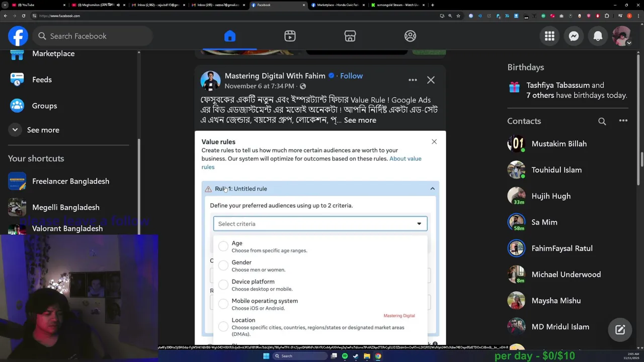This screenshot has height=362, width=644.
Task: Open the account profile picture menu
Action: [622, 36]
